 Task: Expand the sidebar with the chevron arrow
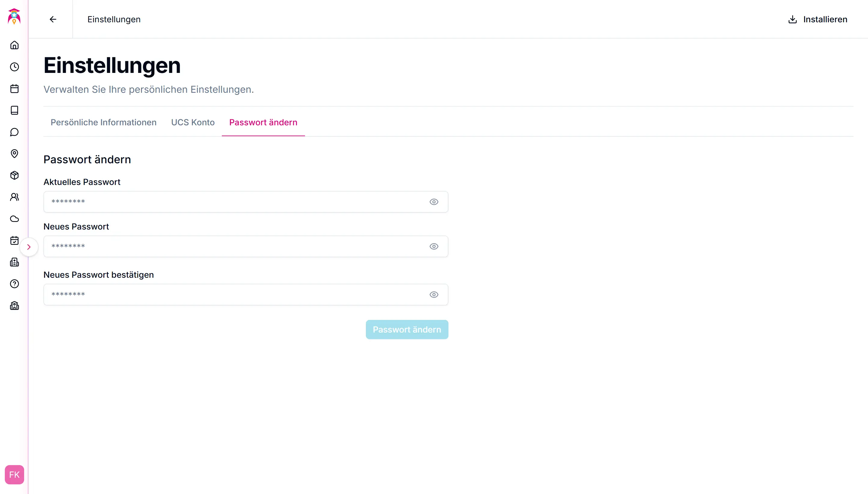29,247
